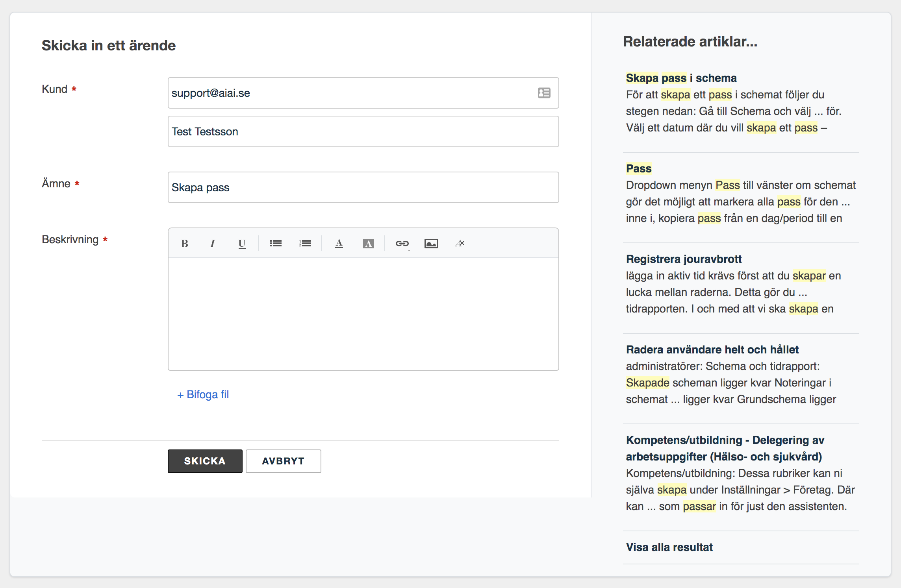Click the clear formatting icon
The width and height of the screenshot is (901, 588).
tap(460, 244)
